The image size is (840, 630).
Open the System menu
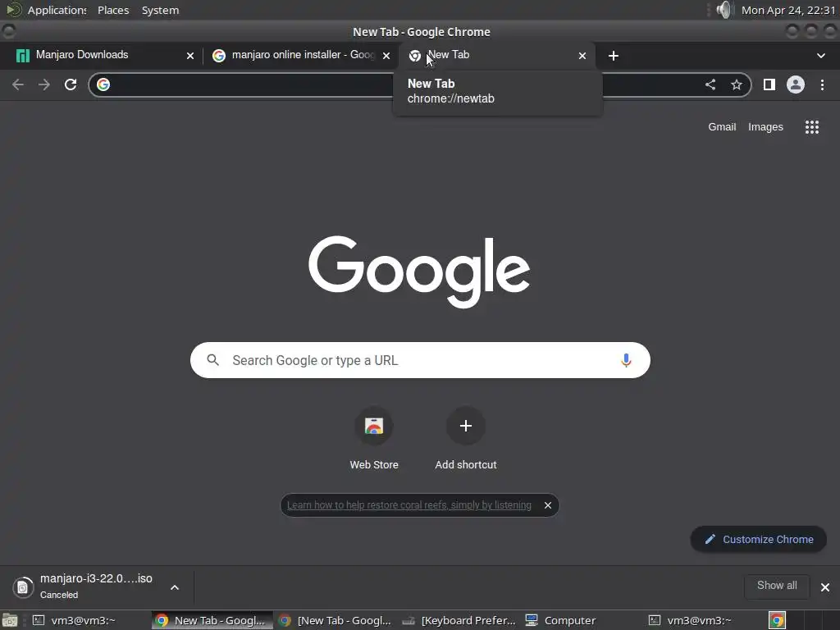[x=160, y=10]
